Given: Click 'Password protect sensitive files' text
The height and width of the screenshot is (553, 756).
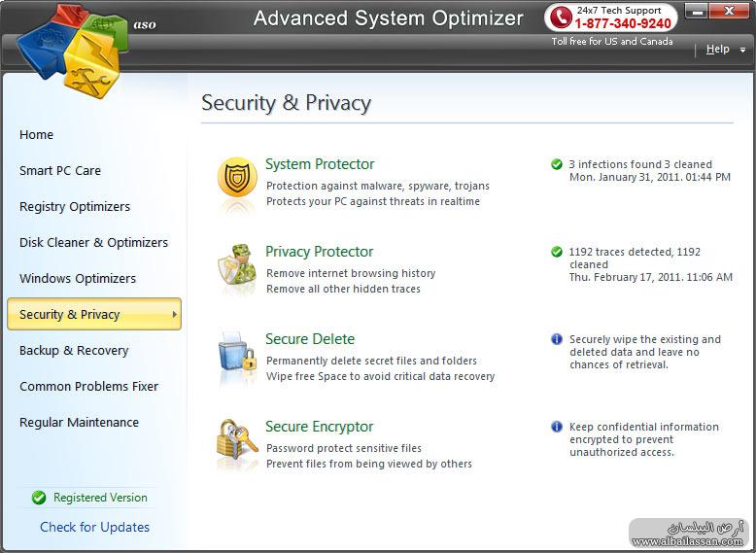Looking at the screenshot, I should click(344, 448).
